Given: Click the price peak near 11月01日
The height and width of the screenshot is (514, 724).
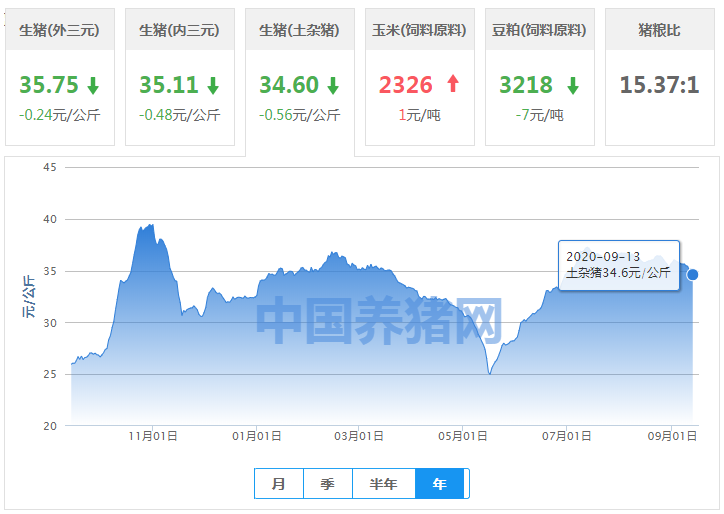Looking at the screenshot, I should [x=150, y=226].
